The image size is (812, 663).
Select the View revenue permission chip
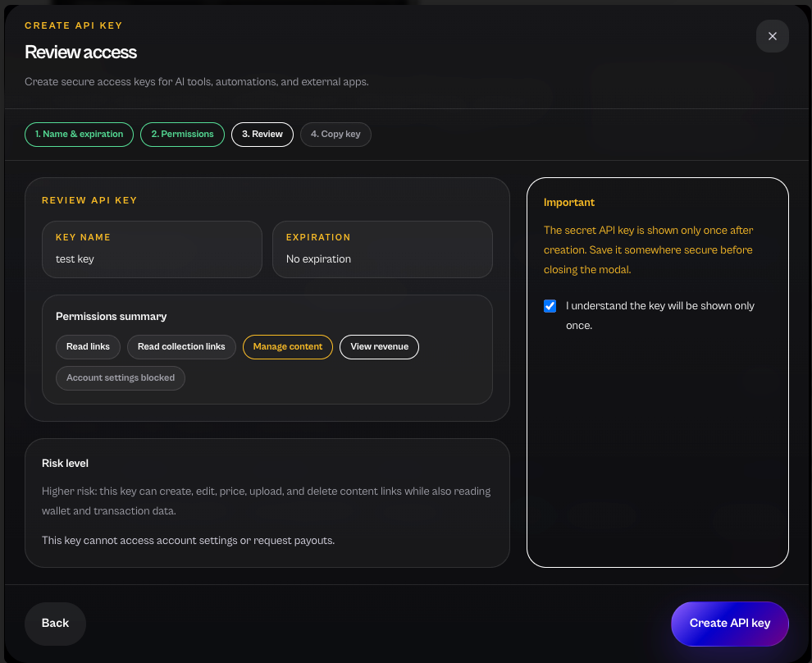379,346
